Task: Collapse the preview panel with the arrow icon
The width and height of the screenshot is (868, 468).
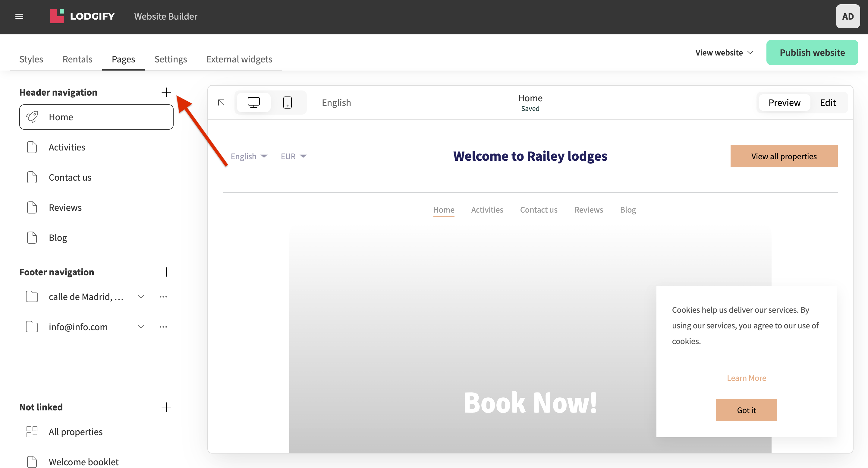Action: coord(222,103)
